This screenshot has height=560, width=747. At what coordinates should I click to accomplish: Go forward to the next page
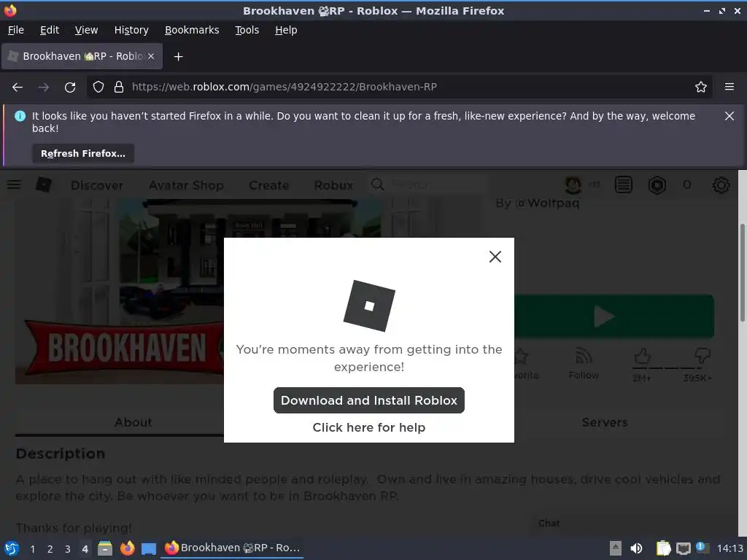(44, 87)
